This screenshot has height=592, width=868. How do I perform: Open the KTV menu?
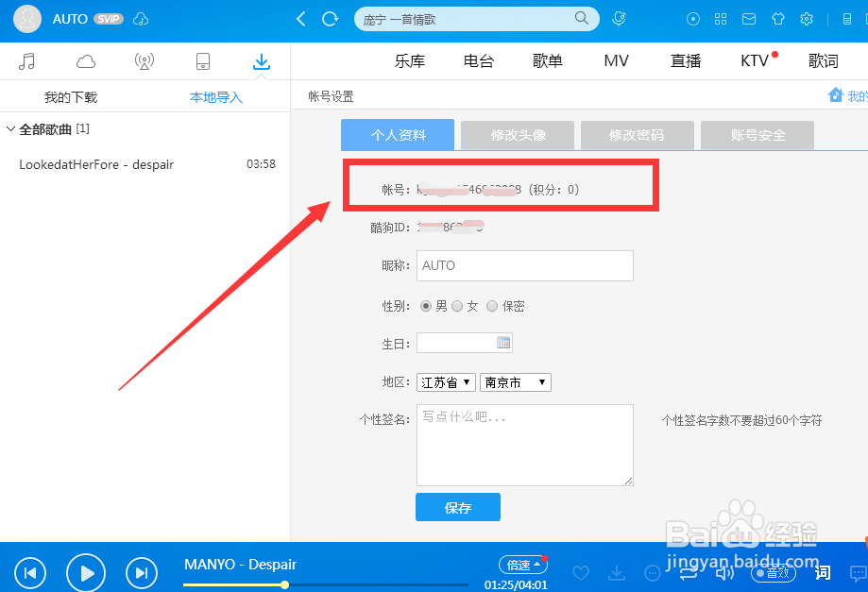point(755,60)
